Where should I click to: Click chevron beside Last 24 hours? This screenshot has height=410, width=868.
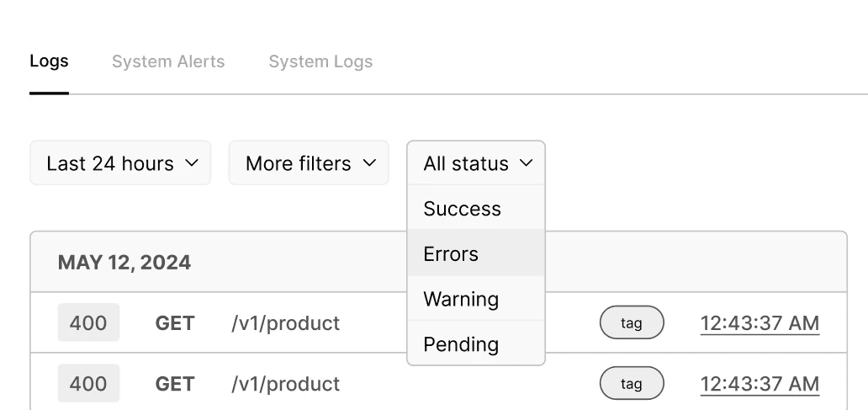tap(191, 163)
